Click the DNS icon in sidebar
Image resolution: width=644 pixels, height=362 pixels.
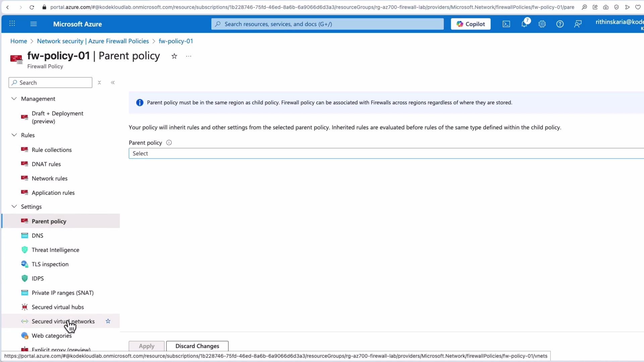(x=24, y=236)
